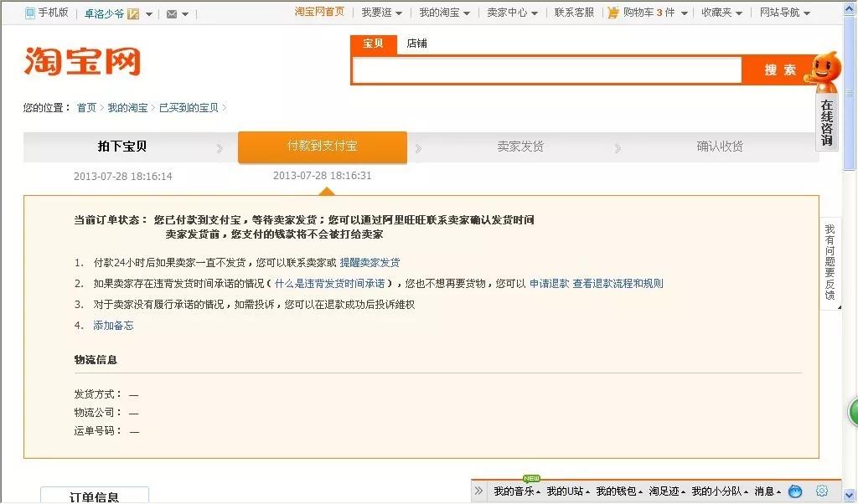
Task: Click the 卖家发货 progress step
Action: click(520, 147)
